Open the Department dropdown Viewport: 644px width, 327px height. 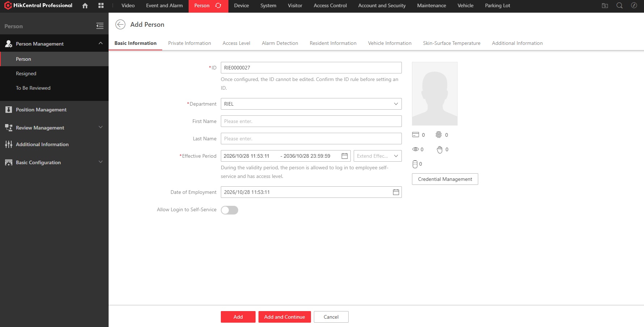pos(311,104)
